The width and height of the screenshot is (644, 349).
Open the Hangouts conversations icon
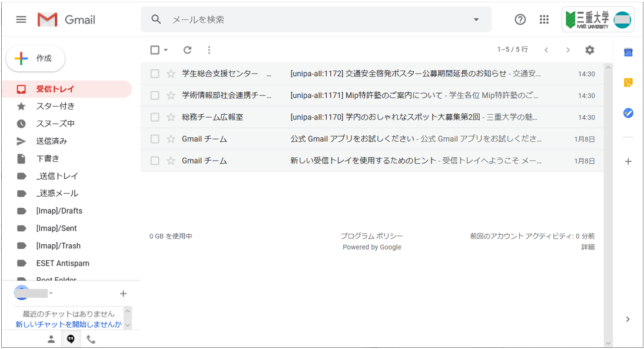(71, 339)
